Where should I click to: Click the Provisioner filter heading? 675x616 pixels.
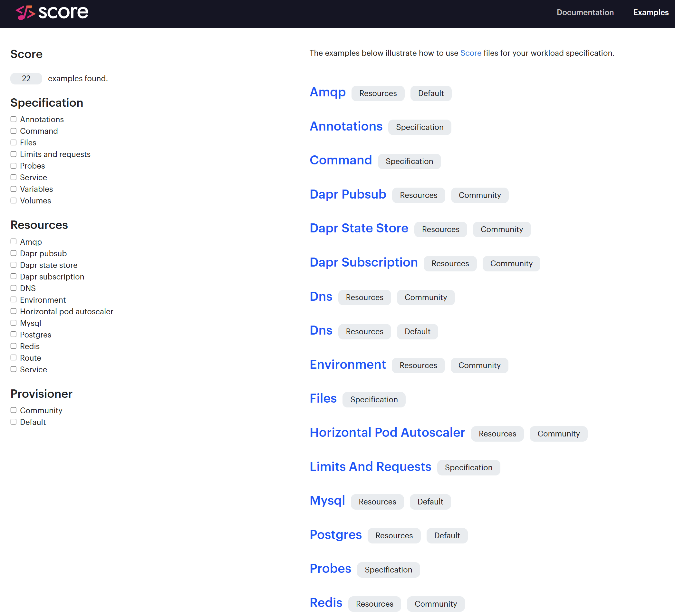click(x=42, y=394)
